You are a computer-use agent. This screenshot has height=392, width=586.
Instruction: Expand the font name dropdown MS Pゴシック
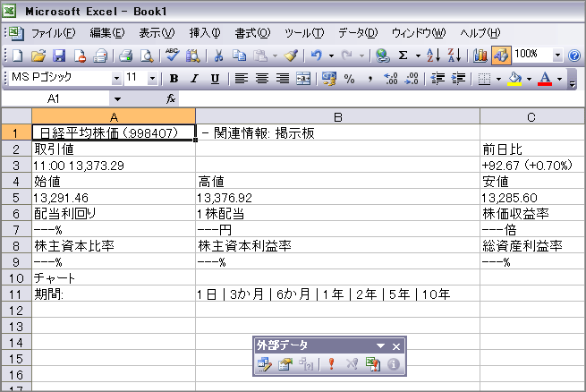(116, 79)
